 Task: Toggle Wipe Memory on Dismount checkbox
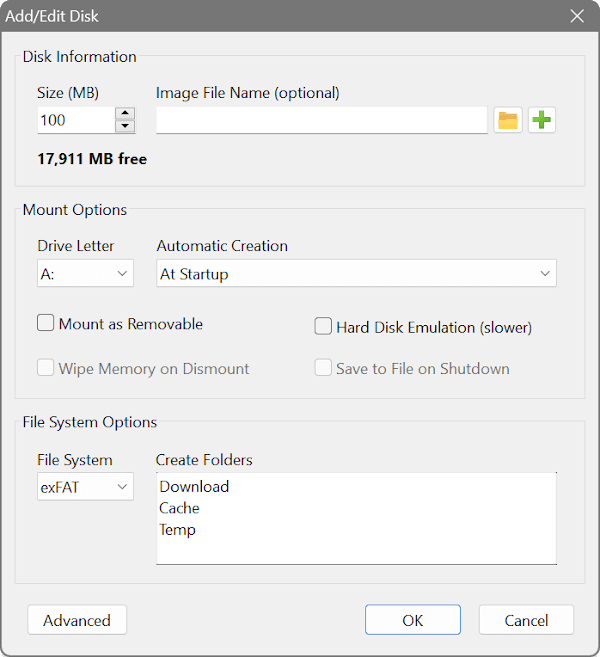[45, 368]
